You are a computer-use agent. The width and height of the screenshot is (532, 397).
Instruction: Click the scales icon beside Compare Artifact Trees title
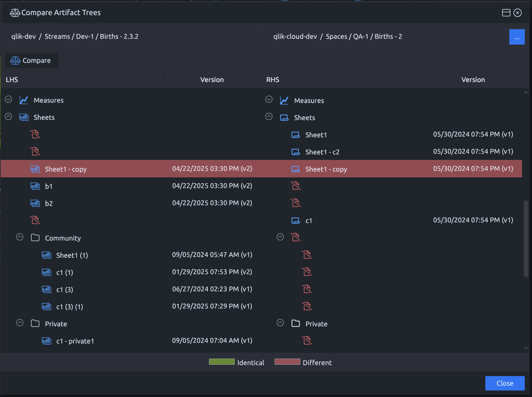click(14, 12)
